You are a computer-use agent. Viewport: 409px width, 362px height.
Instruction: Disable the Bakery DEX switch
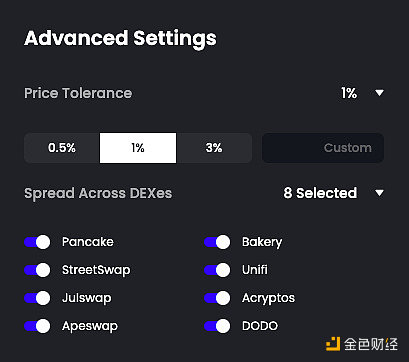pos(217,242)
